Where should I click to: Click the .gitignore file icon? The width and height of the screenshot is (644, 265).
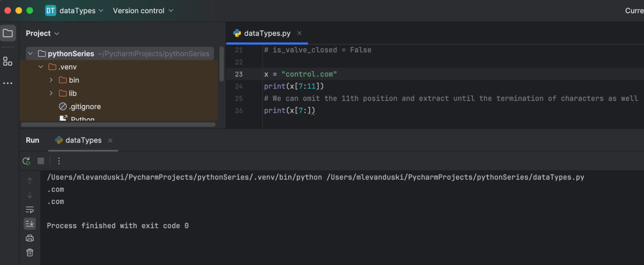[x=63, y=107]
